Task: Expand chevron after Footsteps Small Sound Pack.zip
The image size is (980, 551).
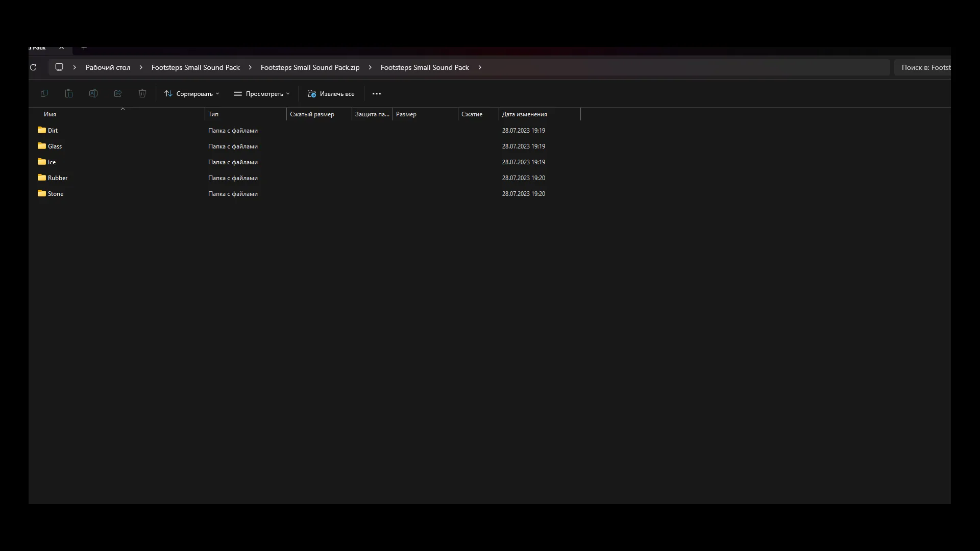Action: tap(370, 67)
